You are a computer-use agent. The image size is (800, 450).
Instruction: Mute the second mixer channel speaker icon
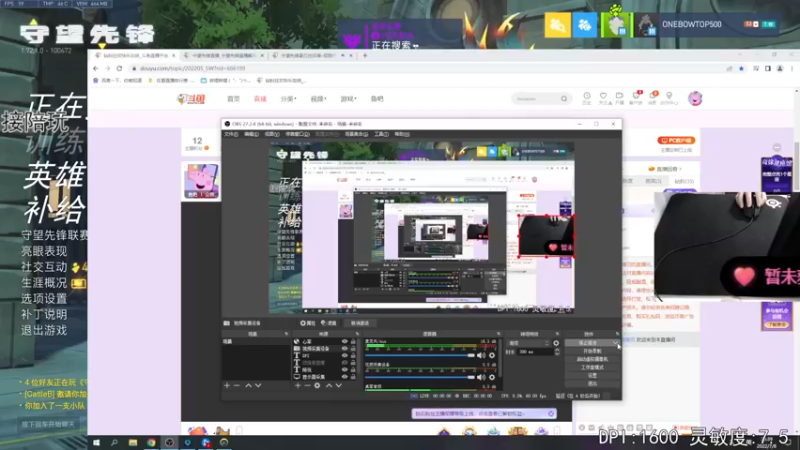(x=481, y=377)
